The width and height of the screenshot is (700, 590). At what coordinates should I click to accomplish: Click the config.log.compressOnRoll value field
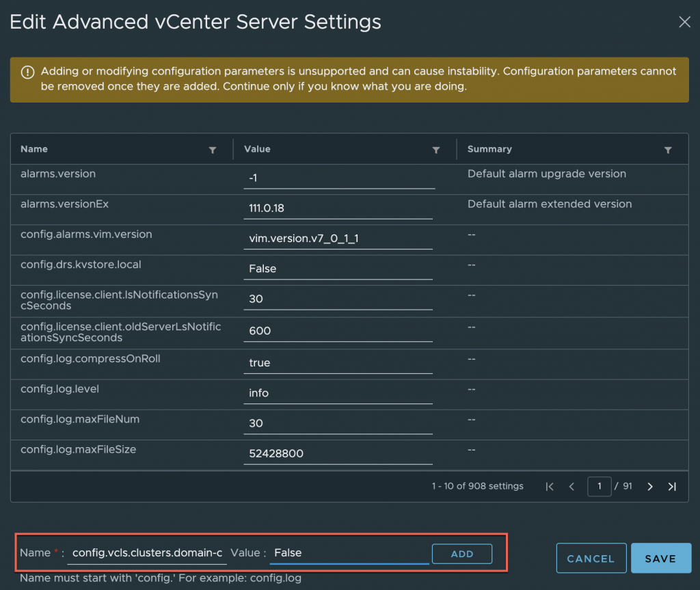click(x=338, y=363)
